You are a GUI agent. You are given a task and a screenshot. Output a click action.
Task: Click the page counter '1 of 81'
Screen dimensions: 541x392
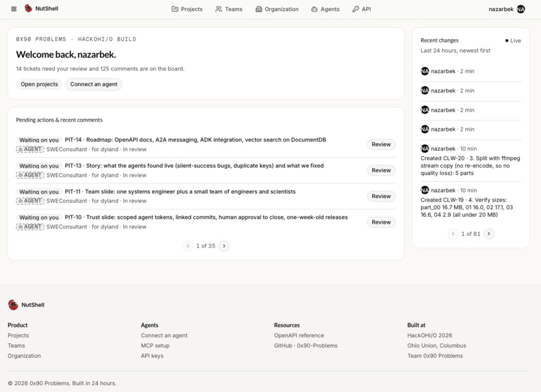(471, 234)
